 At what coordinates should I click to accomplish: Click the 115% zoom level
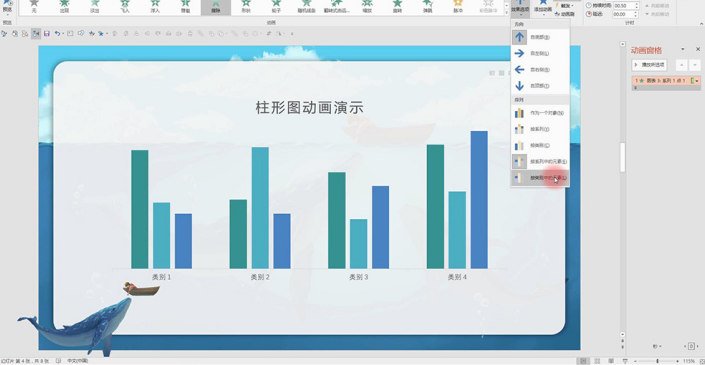click(x=688, y=361)
